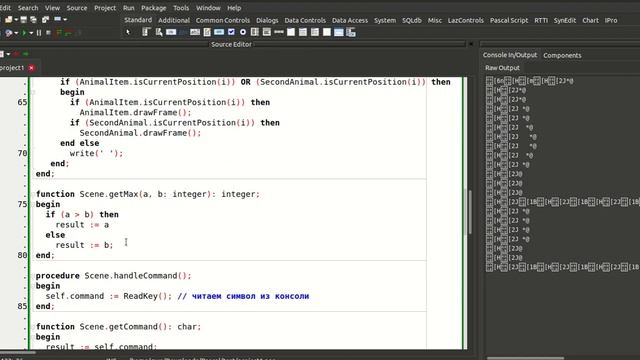Switch to Common Controls palette tab

click(x=222, y=20)
